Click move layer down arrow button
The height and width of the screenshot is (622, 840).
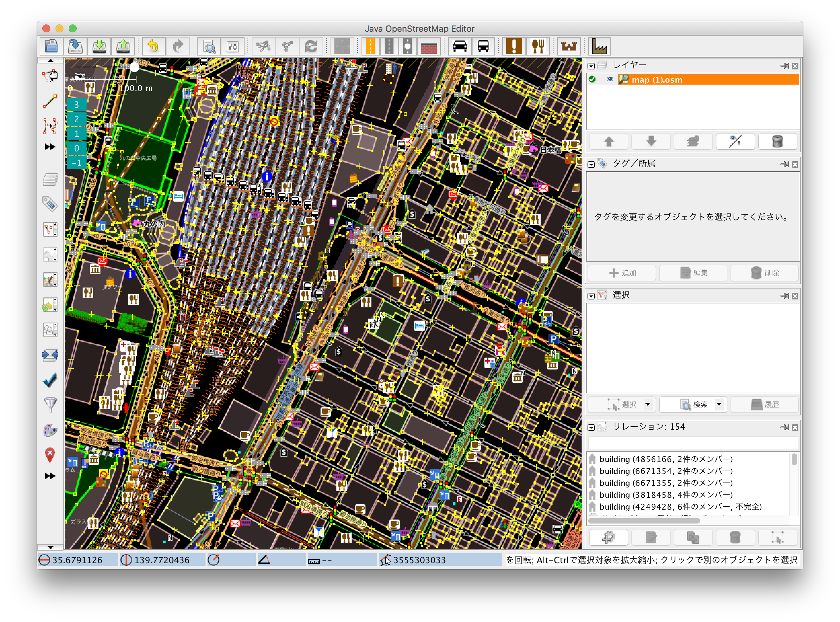pyautogui.click(x=651, y=141)
